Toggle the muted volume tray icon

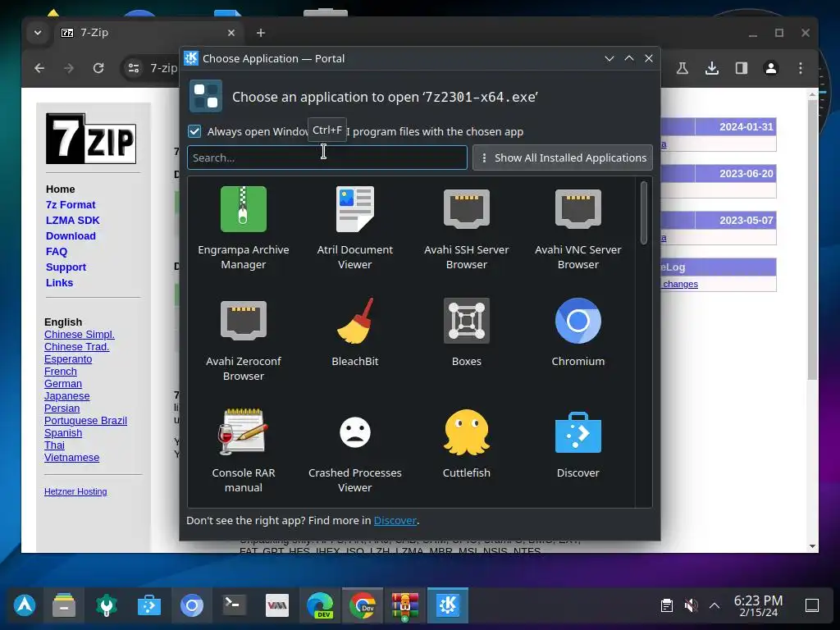(x=691, y=605)
